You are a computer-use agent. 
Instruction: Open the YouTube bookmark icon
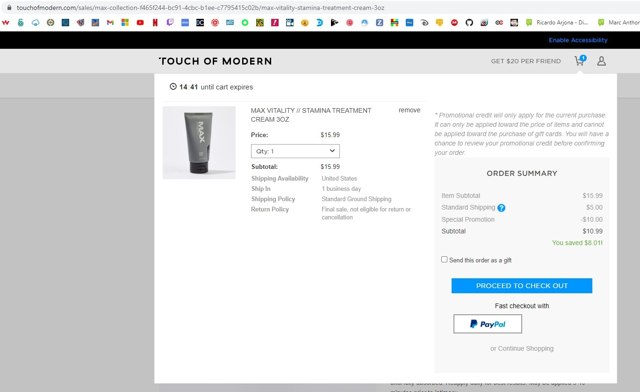coord(140,22)
